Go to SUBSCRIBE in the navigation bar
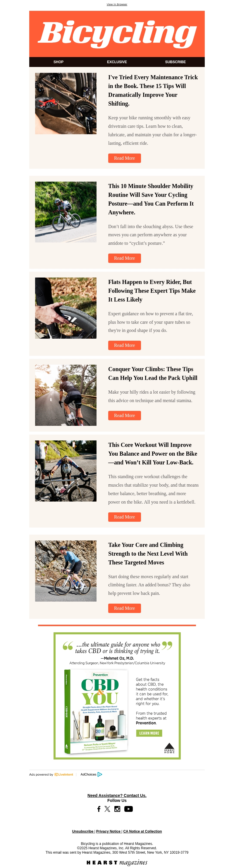The width and height of the screenshot is (234, 868). point(175,62)
